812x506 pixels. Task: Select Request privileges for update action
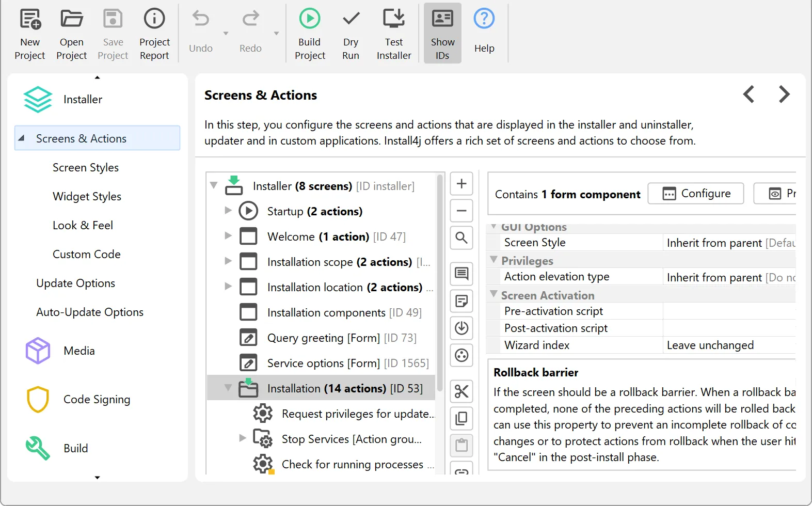321,414
